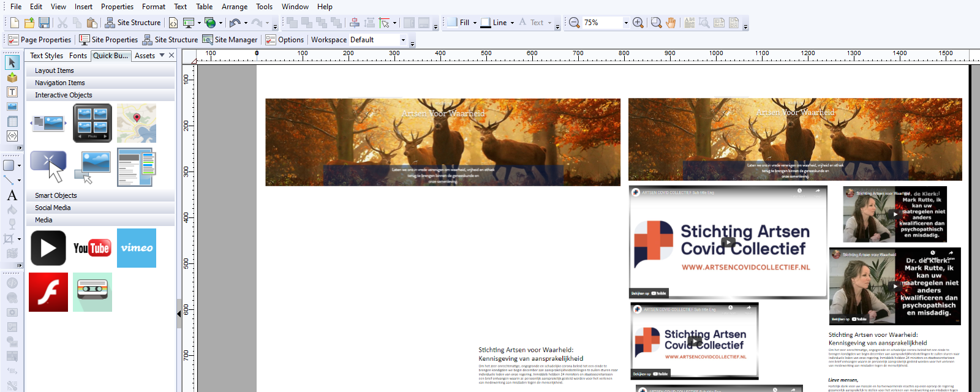Open the Arrange menu

(x=235, y=7)
